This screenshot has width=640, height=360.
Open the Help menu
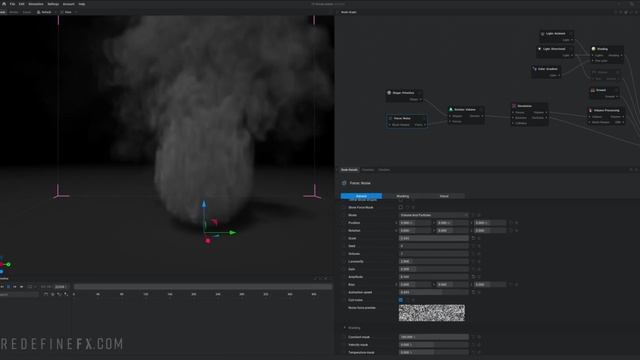tap(82, 4)
